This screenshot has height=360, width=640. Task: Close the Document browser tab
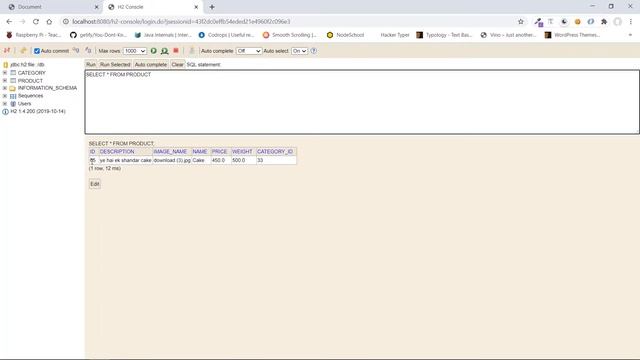pos(96,7)
